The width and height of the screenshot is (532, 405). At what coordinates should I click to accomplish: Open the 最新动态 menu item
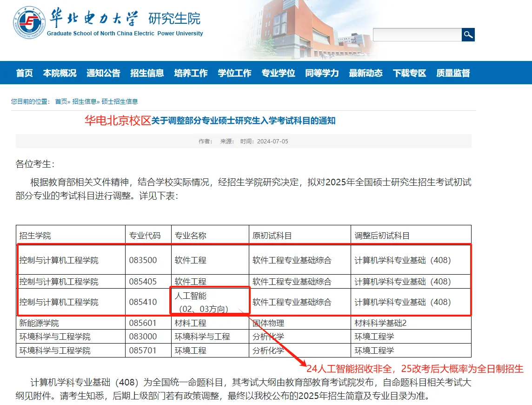[366, 73]
